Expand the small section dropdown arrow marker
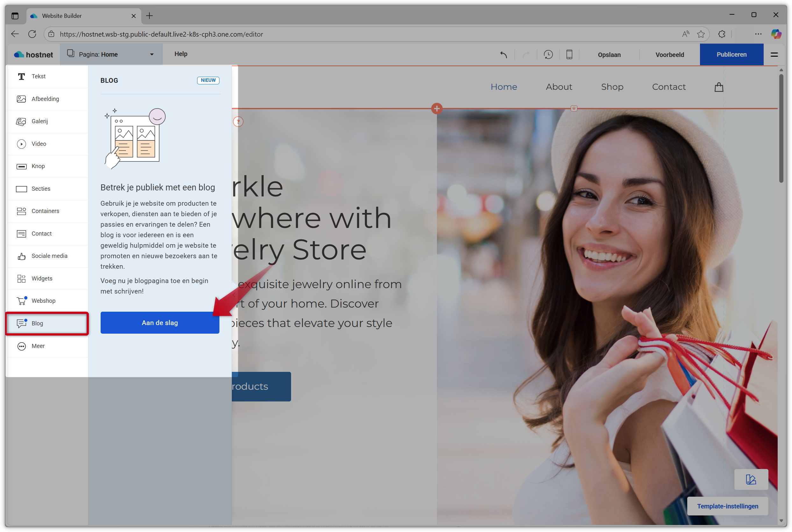This screenshot has width=792, height=532. (574, 109)
